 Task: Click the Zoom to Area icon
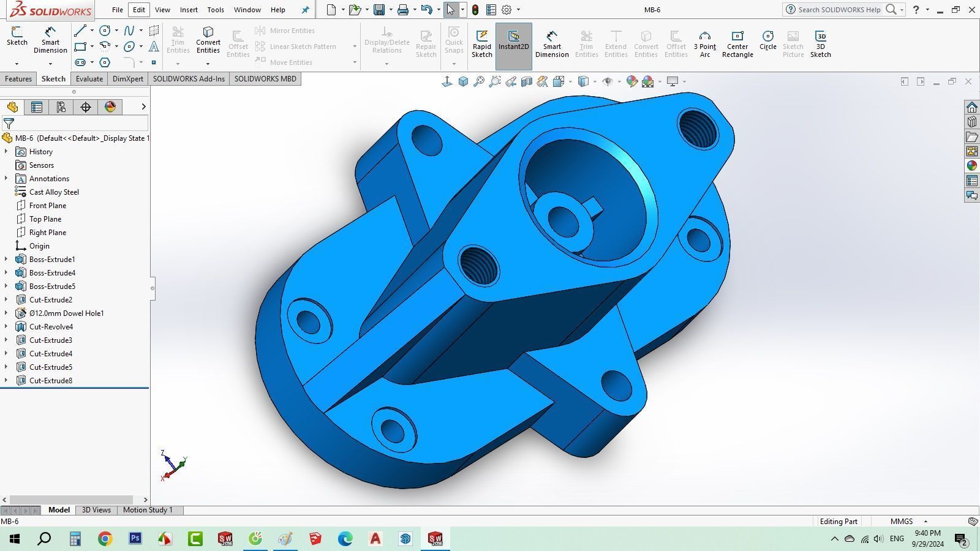[x=495, y=81]
